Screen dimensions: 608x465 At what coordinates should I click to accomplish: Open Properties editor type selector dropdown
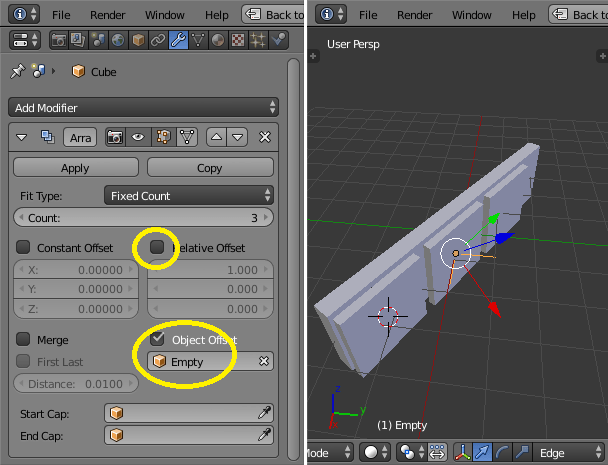tap(24, 40)
